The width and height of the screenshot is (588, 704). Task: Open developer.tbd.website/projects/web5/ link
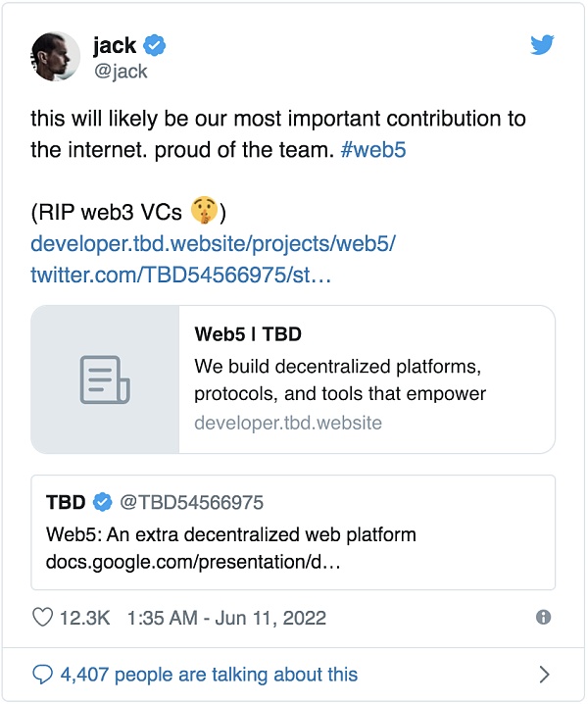point(213,243)
